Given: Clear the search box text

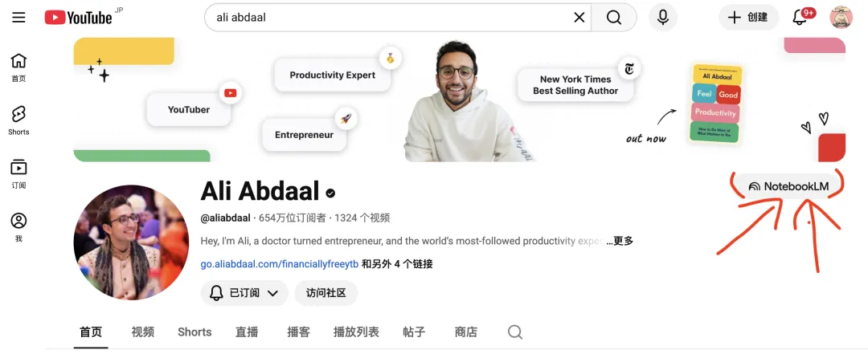Looking at the screenshot, I should coord(579,18).
